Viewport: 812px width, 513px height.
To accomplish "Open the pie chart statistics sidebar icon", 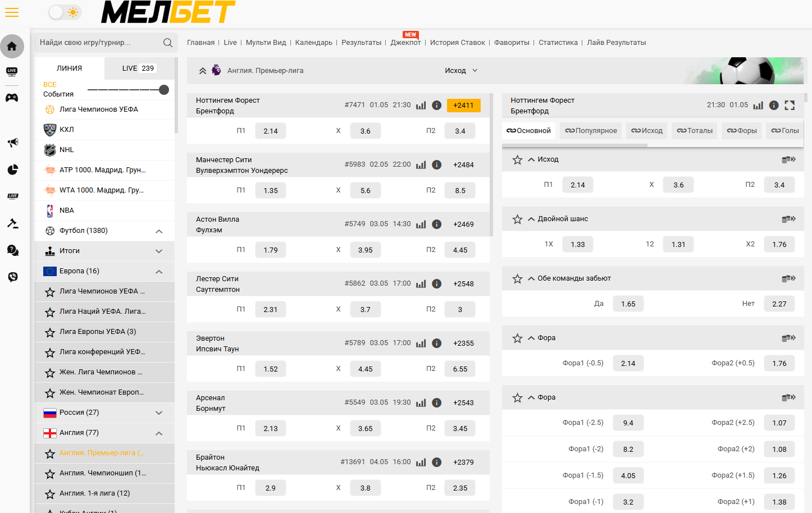I will (x=12, y=170).
